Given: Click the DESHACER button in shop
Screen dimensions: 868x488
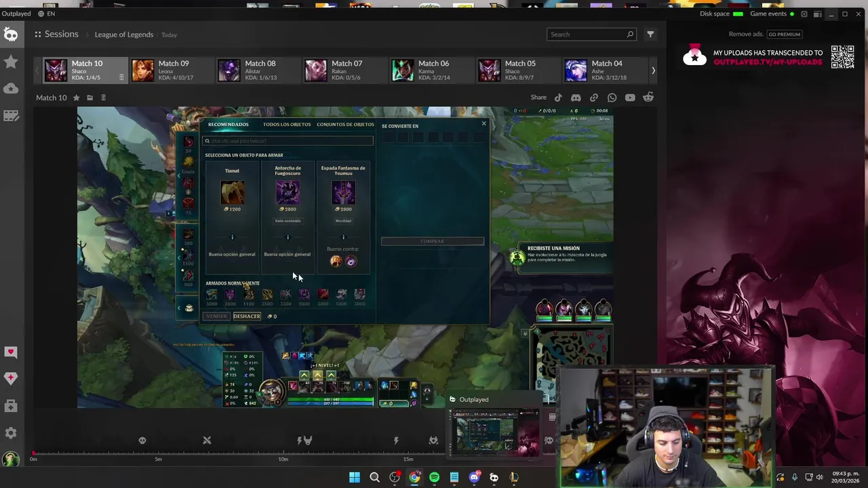Looking at the screenshot, I should pyautogui.click(x=247, y=316).
